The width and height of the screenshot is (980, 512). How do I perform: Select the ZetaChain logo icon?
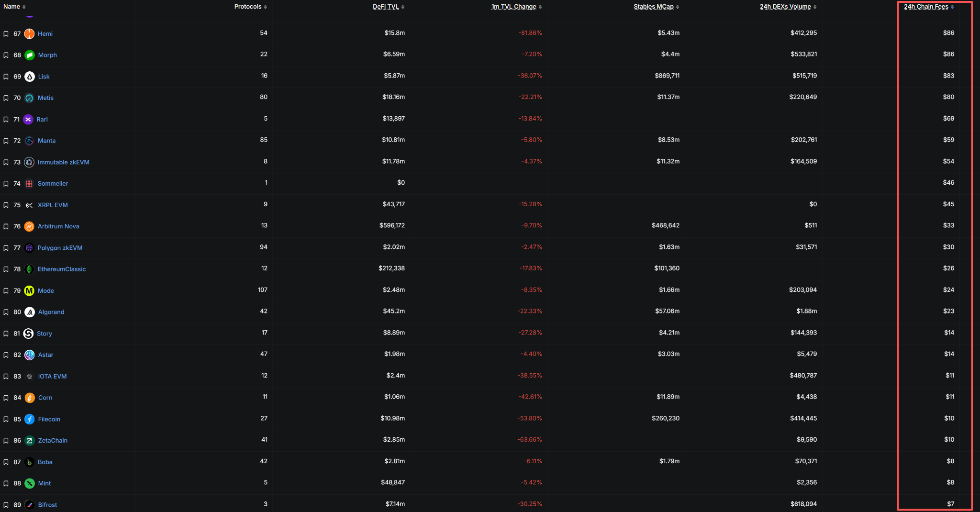[x=29, y=440]
